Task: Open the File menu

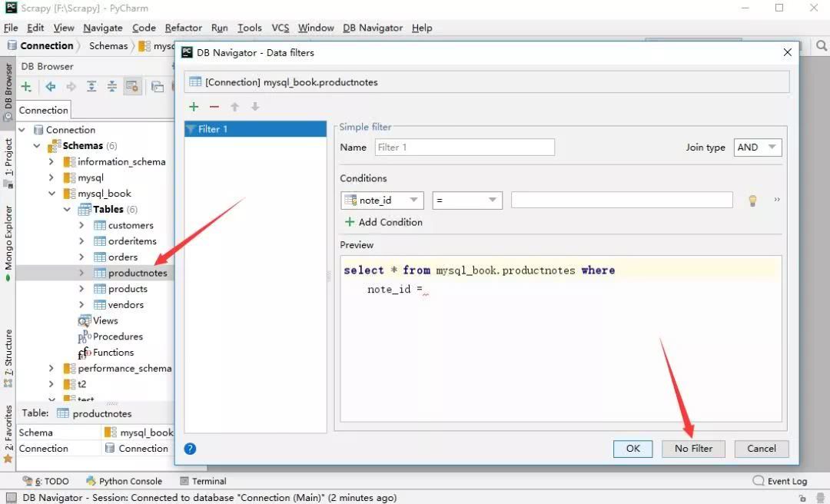Action: (11, 28)
